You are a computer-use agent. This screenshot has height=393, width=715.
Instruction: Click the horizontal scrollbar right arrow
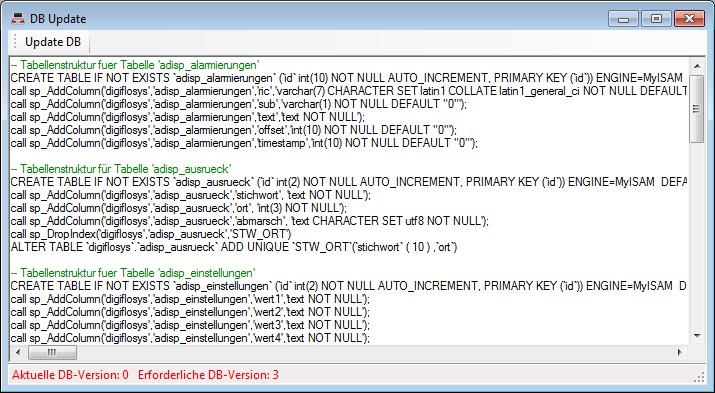click(680, 352)
